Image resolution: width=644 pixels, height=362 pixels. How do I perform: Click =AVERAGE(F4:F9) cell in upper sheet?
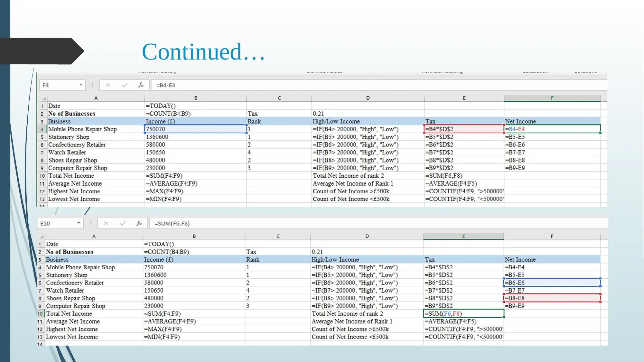pyautogui.click(x=196, y=183)
